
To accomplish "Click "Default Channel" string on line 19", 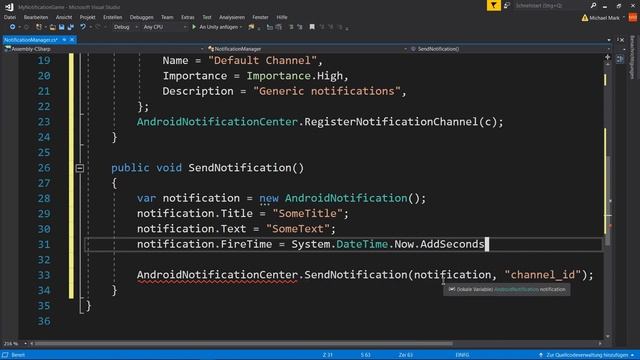I will (262, 60).
